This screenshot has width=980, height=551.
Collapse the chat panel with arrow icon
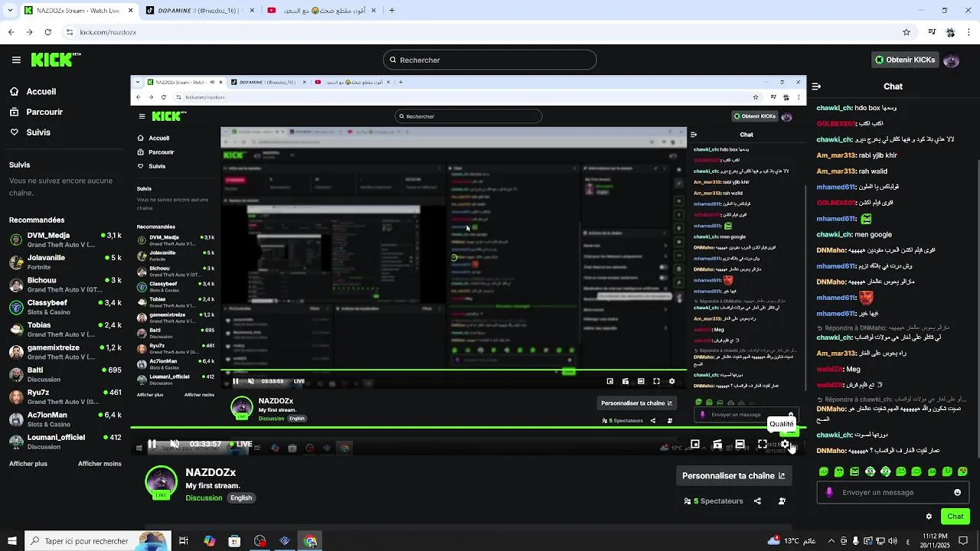tap(816, 86)
